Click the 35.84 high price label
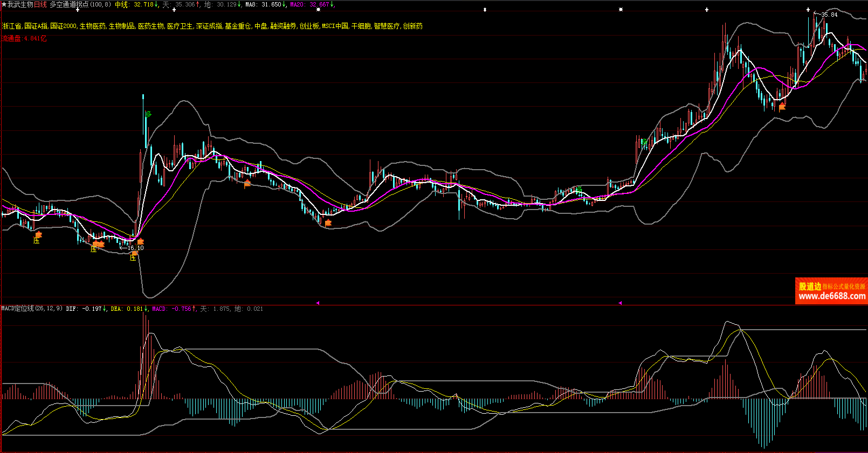The width and height of the screenshot is (868, 453). [x=829, y=15]
